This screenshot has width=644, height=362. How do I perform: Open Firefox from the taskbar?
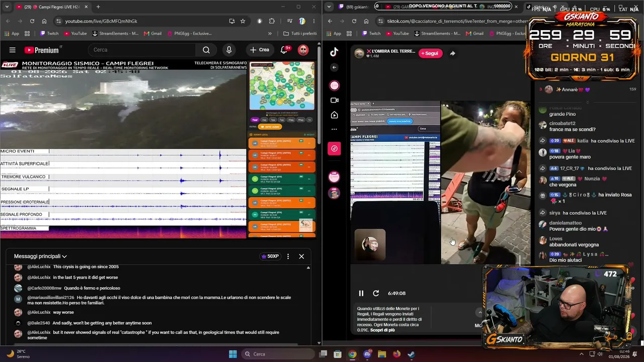(x=396, y=354)
